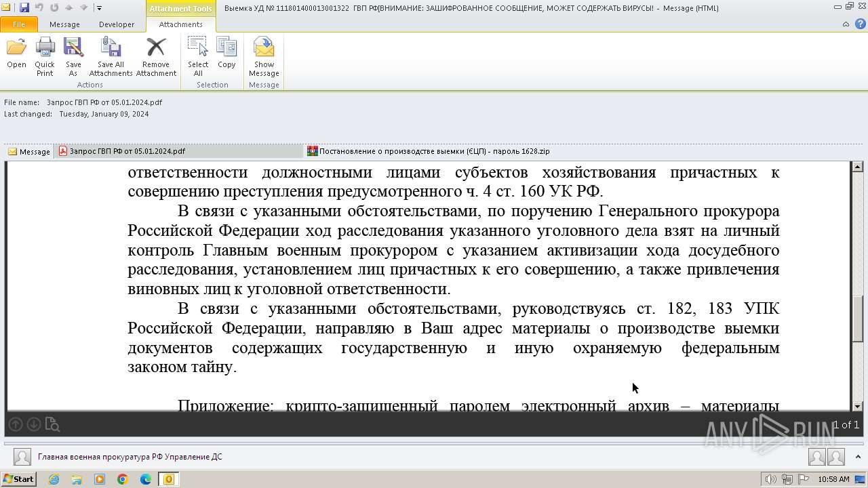Screen dimensions: 868x488
Task: Click the second contact avatar at People Pane right
Action: click(x=836, y=457)
